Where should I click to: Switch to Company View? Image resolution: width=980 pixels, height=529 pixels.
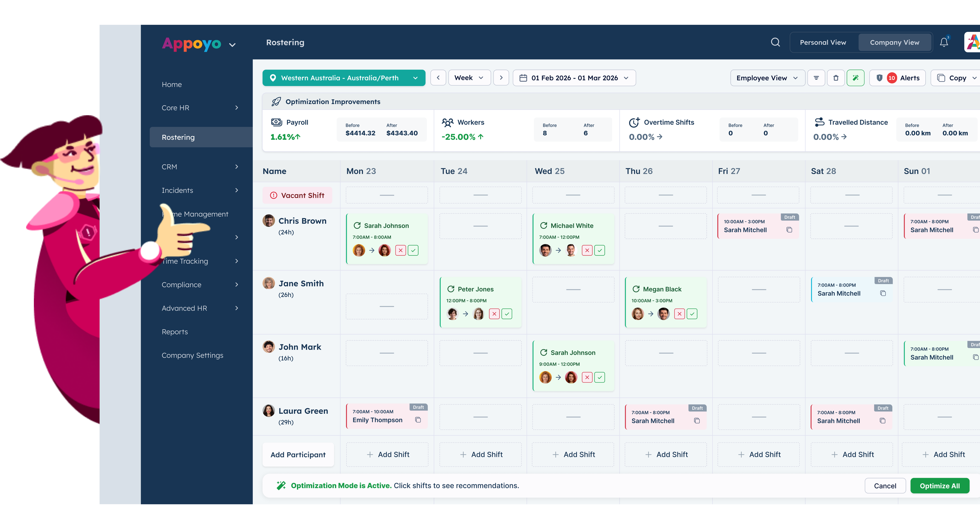(x=894, y=43)
